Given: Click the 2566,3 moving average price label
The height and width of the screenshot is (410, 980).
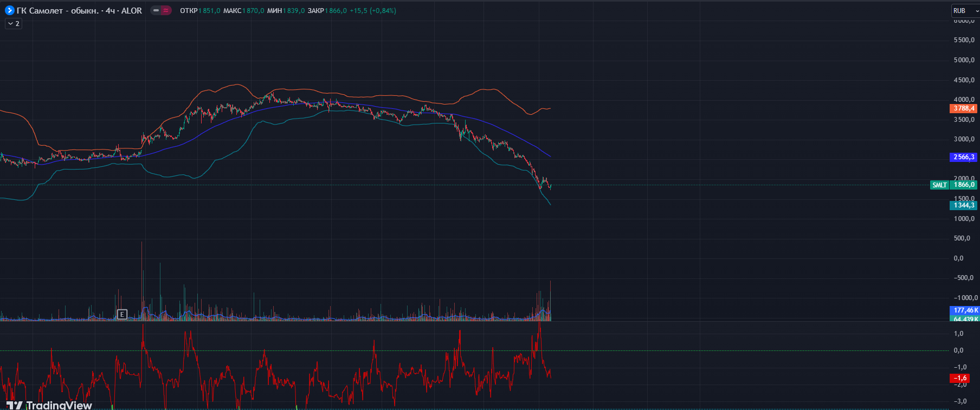Looking at the screenshot, I should 964,157.
